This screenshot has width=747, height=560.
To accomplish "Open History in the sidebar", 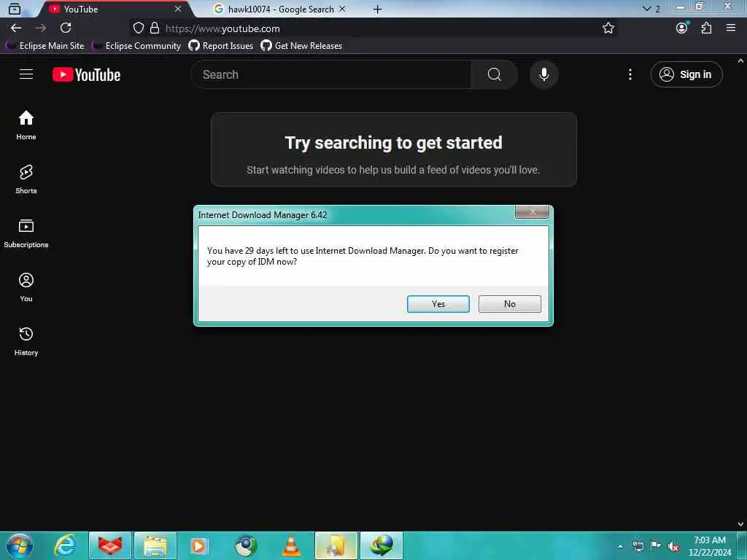I will coord(26,341).
